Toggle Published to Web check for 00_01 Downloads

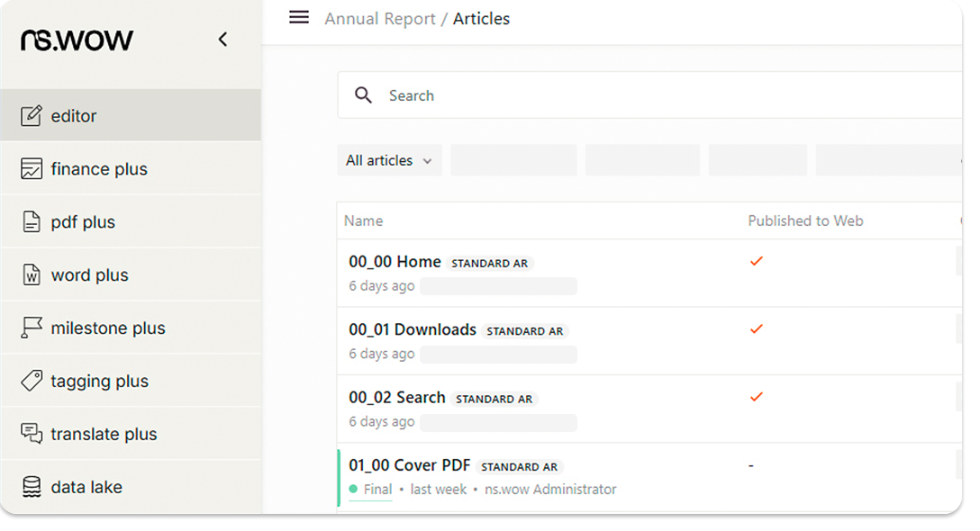point(757,329)
